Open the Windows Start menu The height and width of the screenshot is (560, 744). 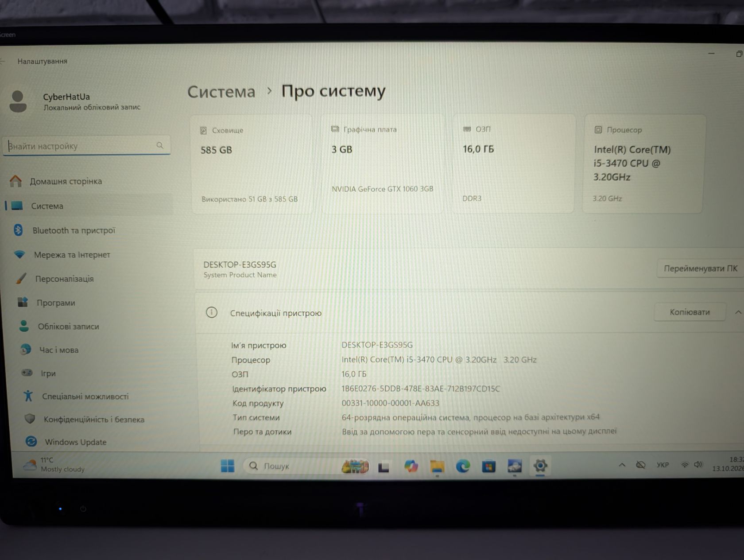228,466
